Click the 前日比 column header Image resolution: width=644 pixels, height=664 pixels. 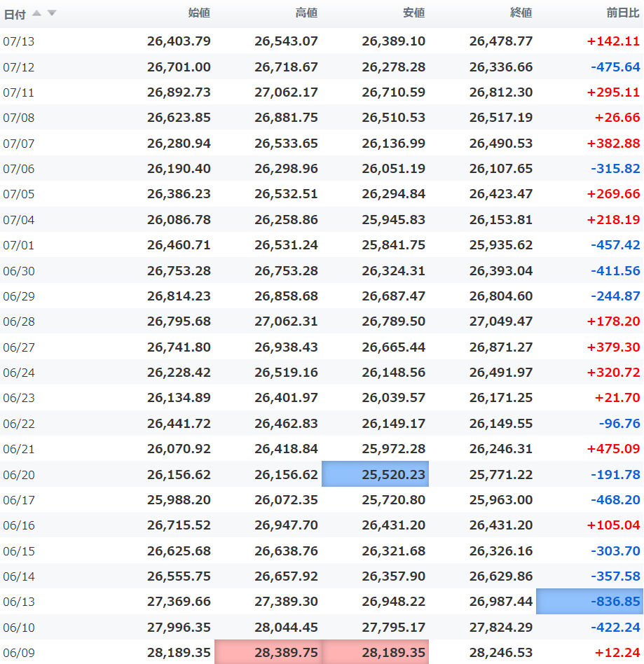click(622, 13)
